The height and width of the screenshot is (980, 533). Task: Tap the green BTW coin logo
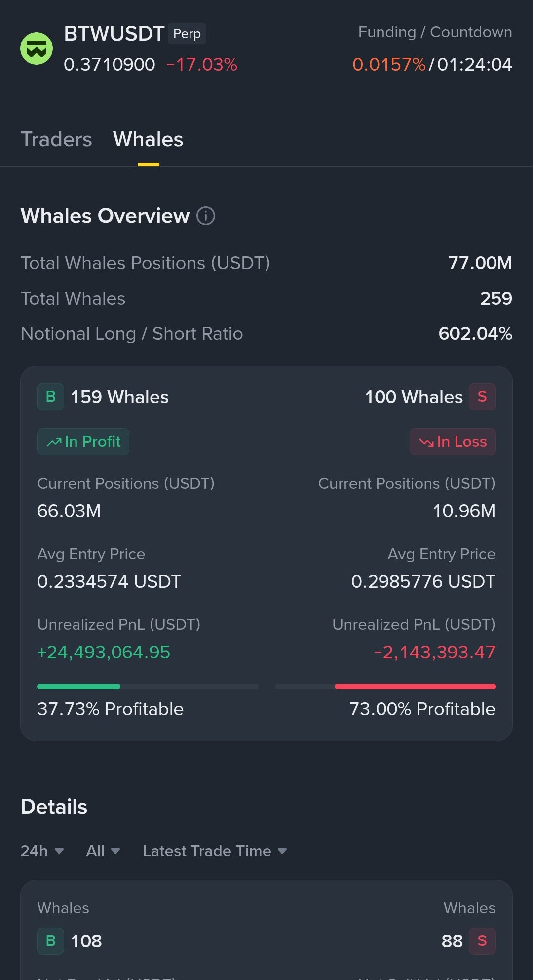click(37, 48)
